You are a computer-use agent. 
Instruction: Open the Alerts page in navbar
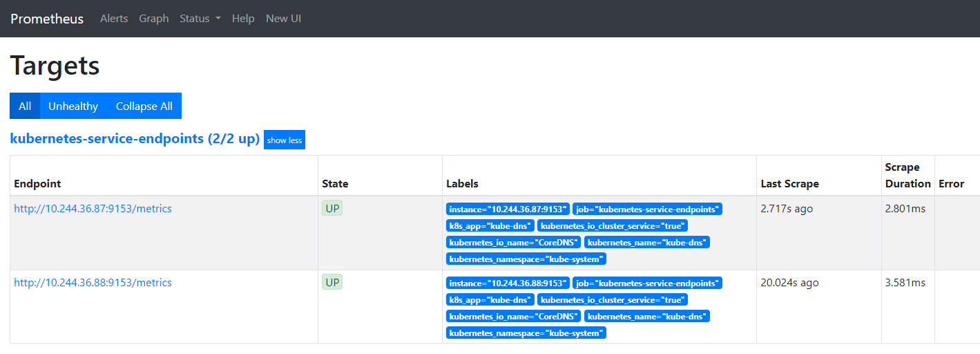[x=114, y=19]
